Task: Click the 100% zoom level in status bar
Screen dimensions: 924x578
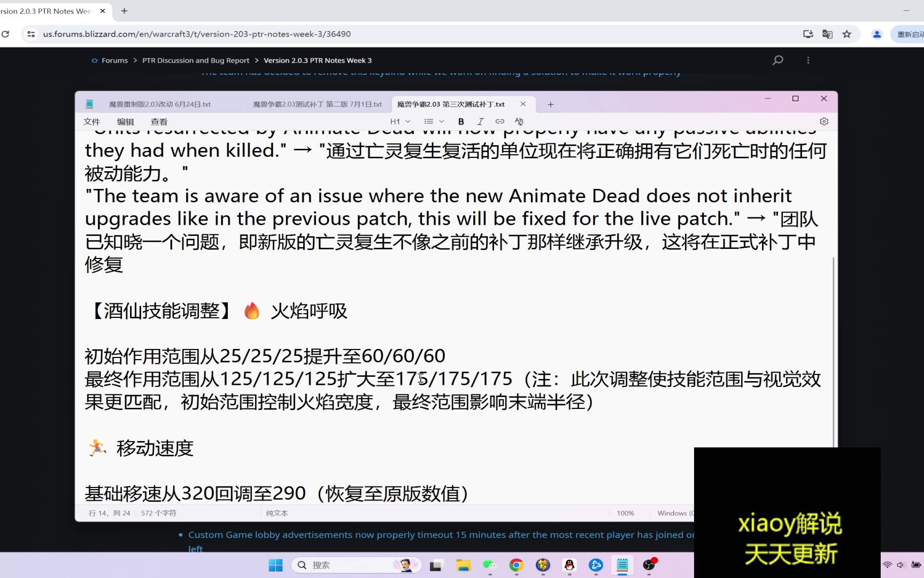Action: (625, 513)
